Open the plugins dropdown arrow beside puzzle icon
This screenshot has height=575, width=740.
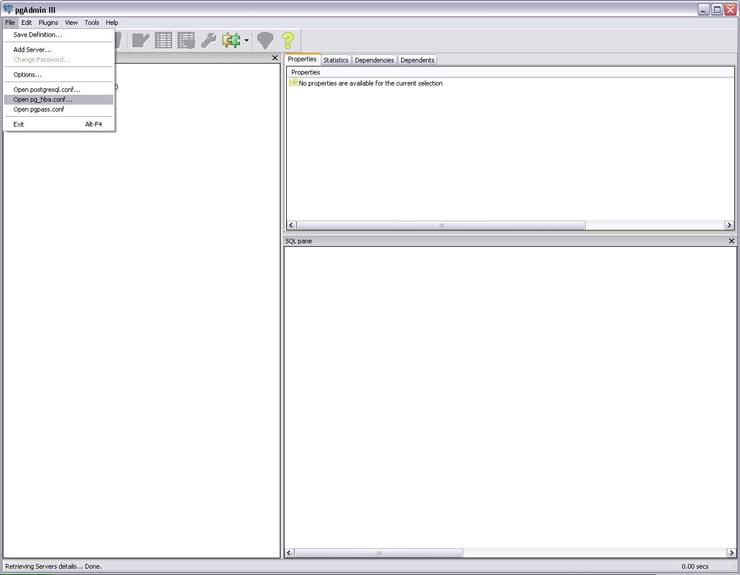coord(246,41)
